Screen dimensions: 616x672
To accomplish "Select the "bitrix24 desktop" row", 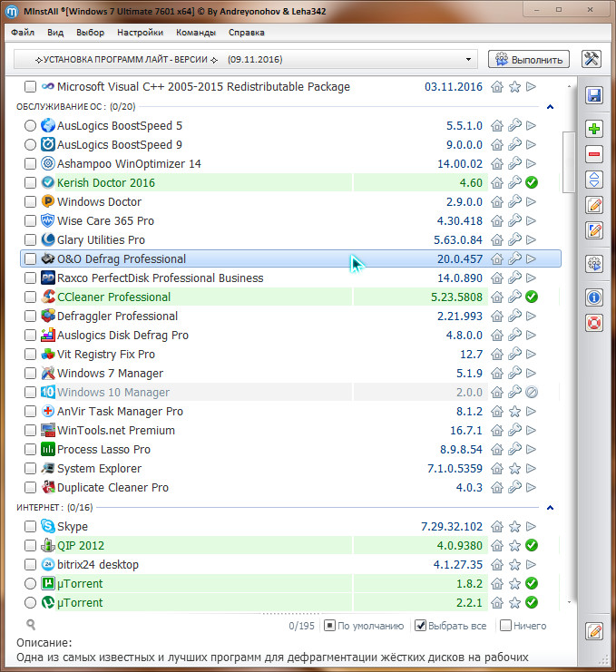I will click(290, 564).
